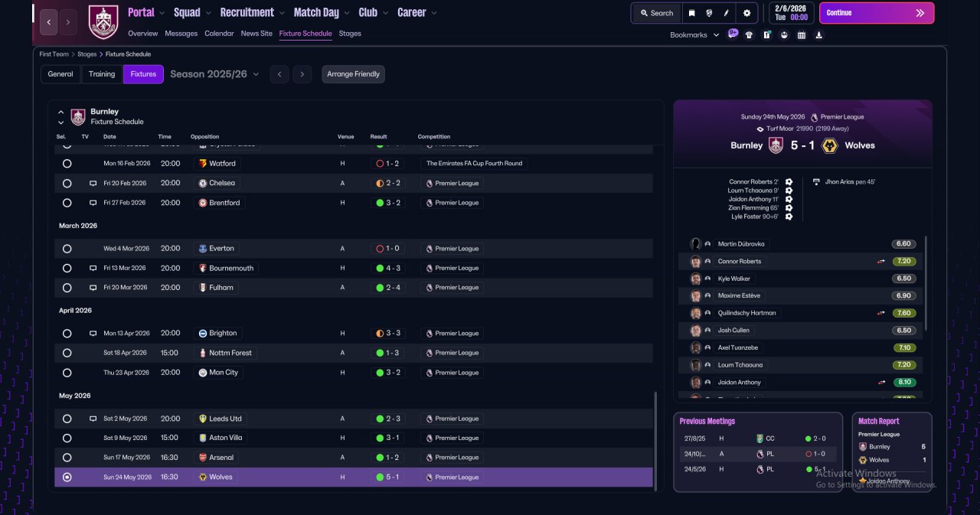Viewport: 980px width, 515px height.
Task: Click the player ratings panel scrollbar
Action: coord(926,283)
